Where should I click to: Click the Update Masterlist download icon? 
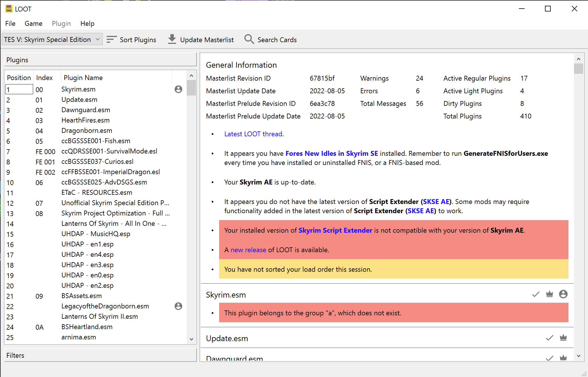(172, 39)
